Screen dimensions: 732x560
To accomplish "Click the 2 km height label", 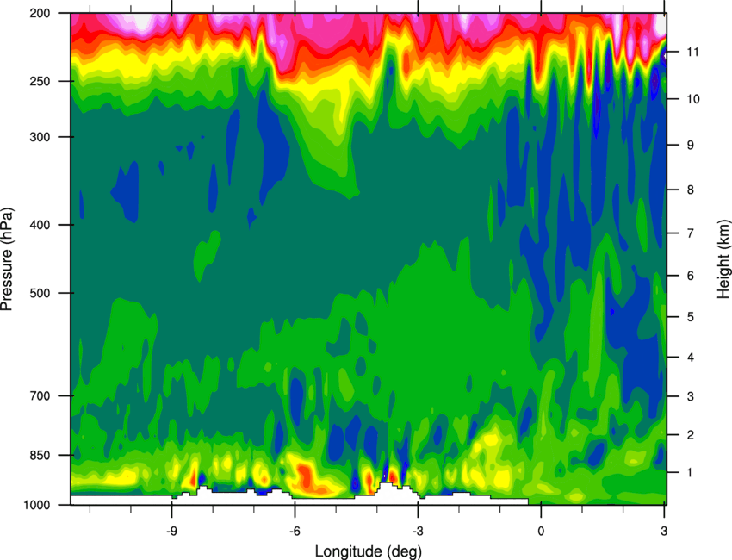I will [x=691, y=435].
